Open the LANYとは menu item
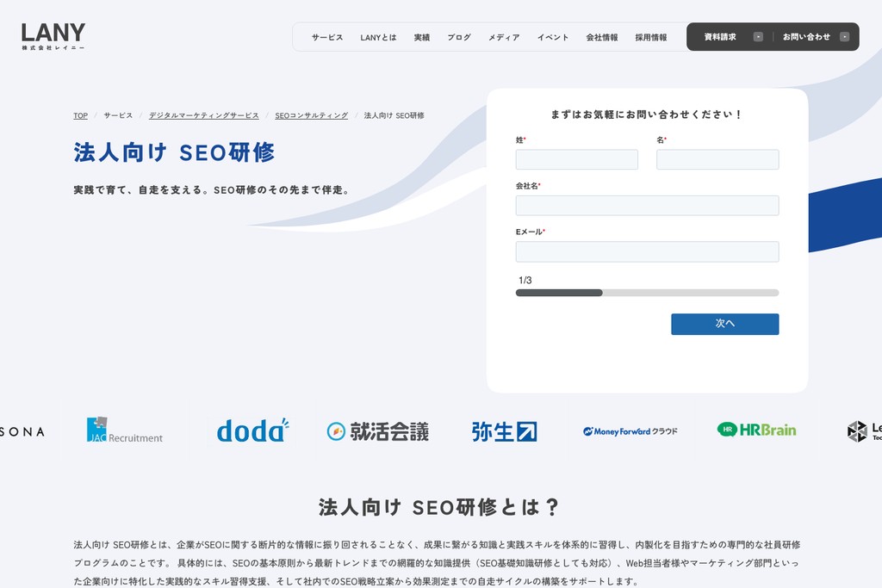The image size is (882, 588). [x=378, y=37]
